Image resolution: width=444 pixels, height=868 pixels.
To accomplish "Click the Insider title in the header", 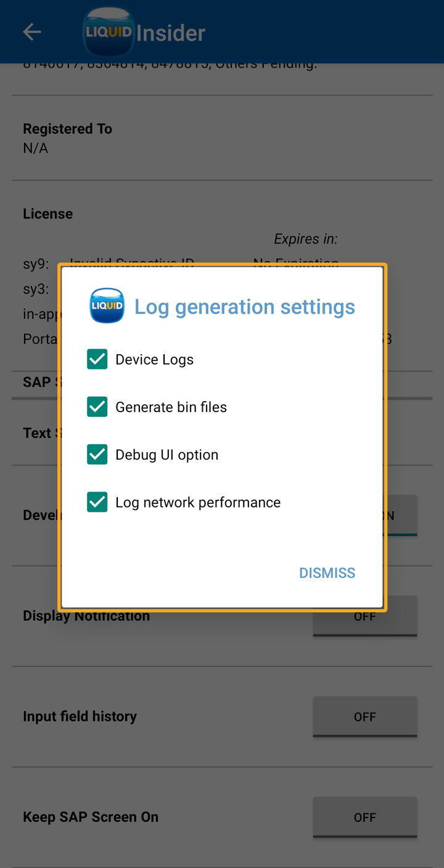I will coord(171,33).
